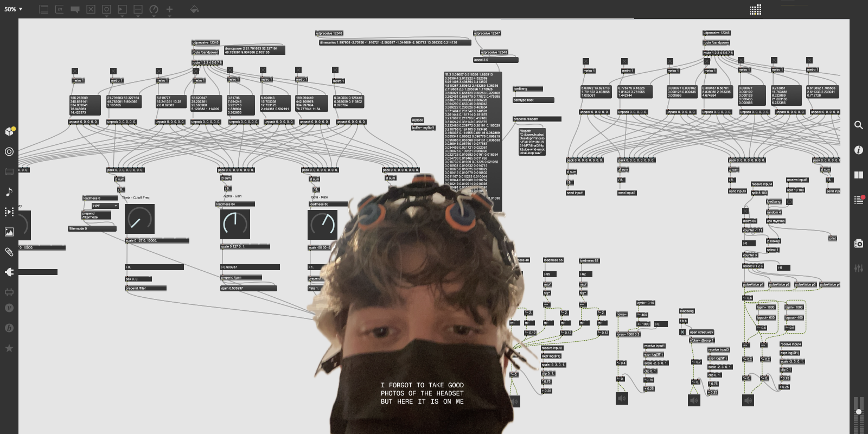This screenshot has width=868, height=434.
Task: Open the packages (cube) browser in sidebar
Action: click(x=9, y=131)
